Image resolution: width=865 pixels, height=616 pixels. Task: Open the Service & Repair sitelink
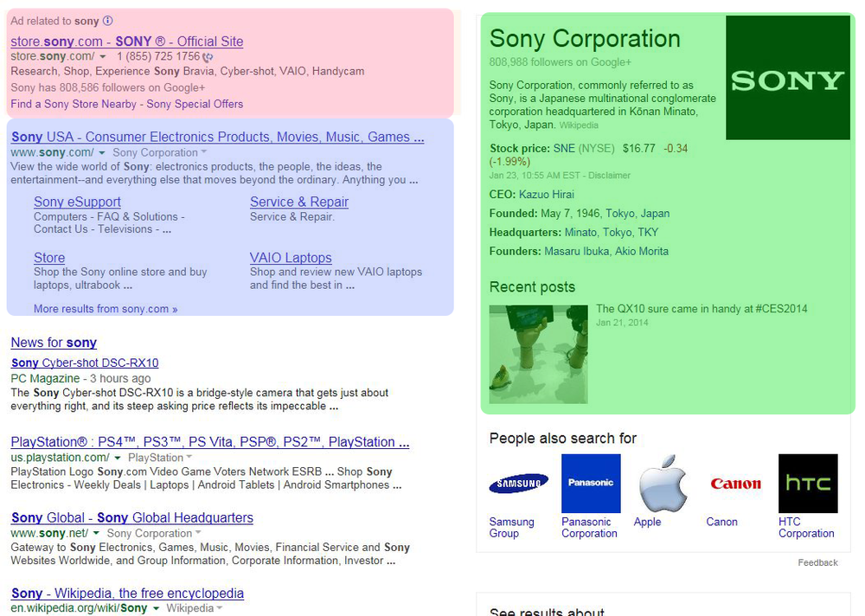coord(299,202)
